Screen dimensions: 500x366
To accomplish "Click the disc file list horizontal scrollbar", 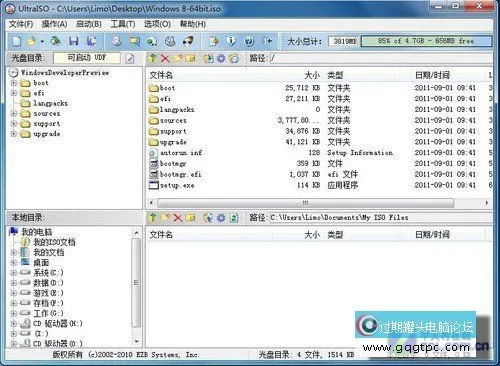I will [305, 202].
